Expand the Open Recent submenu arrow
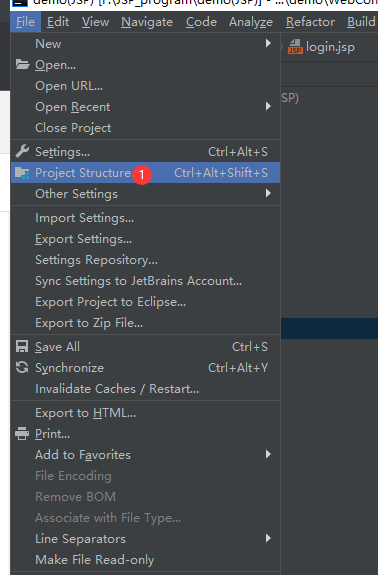The image size is (378, 575). [268, 107]
